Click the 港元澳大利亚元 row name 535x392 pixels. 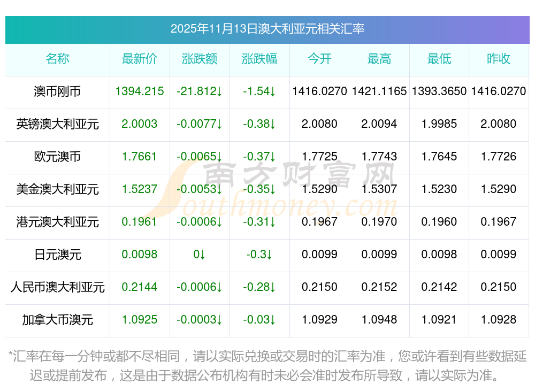57,222
